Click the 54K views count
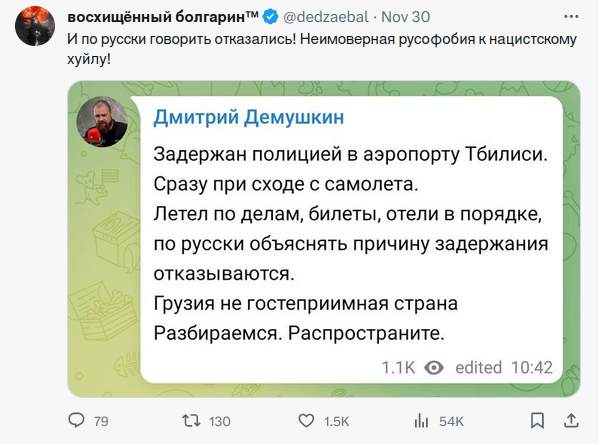 (x=451, y=421)
